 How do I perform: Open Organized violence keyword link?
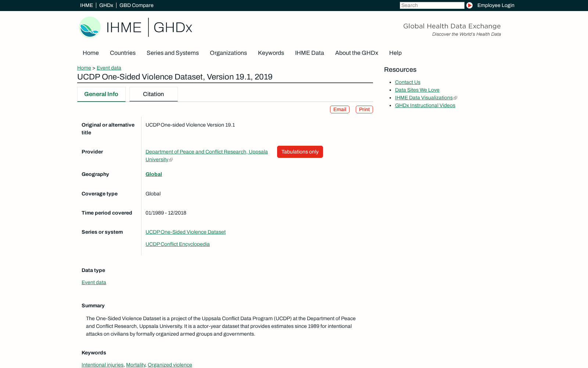(170, 365)
